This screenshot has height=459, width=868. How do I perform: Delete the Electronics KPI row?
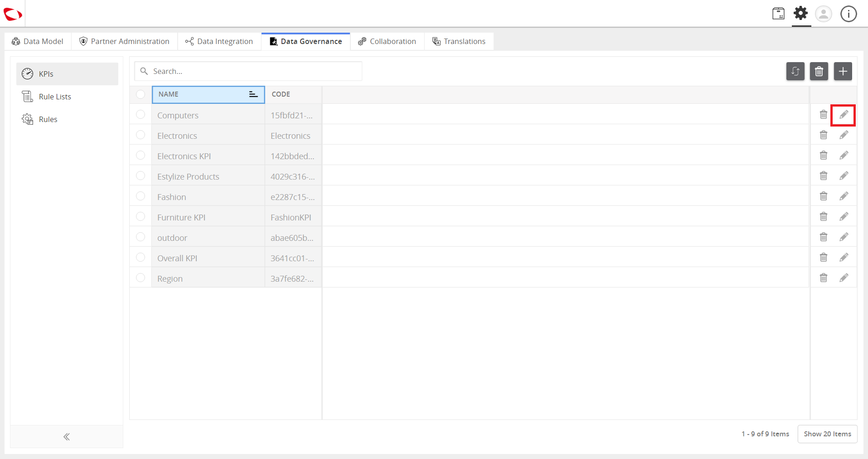[x=823, y=156]
